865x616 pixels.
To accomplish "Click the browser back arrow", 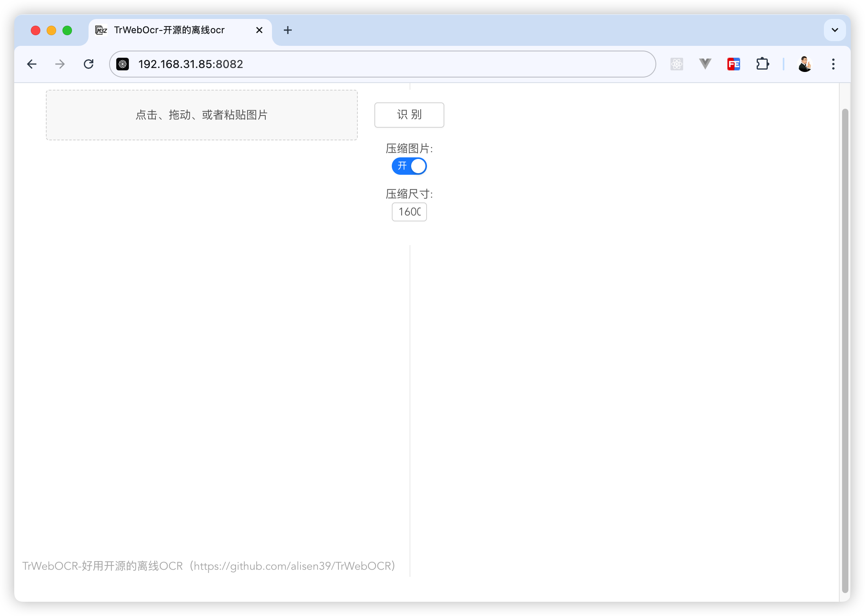I will pyautogui.click(x=32, y=64).
